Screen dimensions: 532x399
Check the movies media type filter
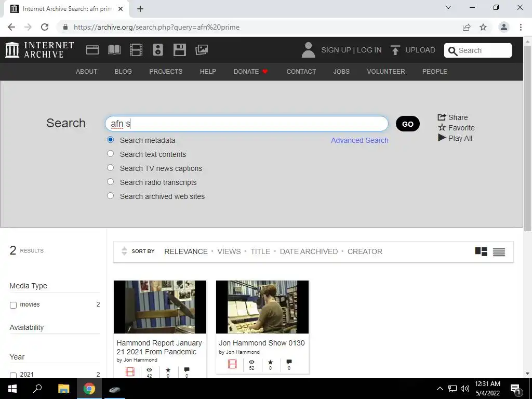(13, 305)
